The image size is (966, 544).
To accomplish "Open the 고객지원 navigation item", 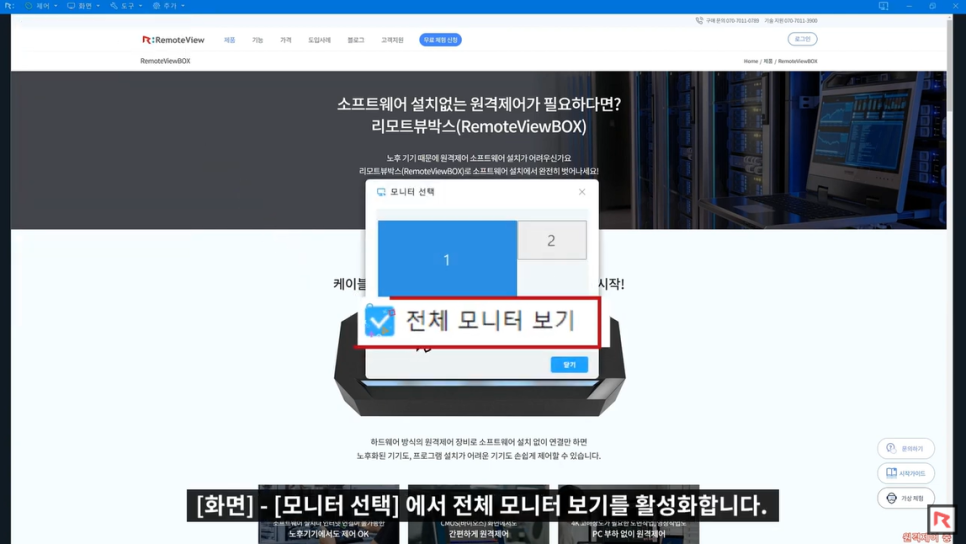I will (392, 40).
